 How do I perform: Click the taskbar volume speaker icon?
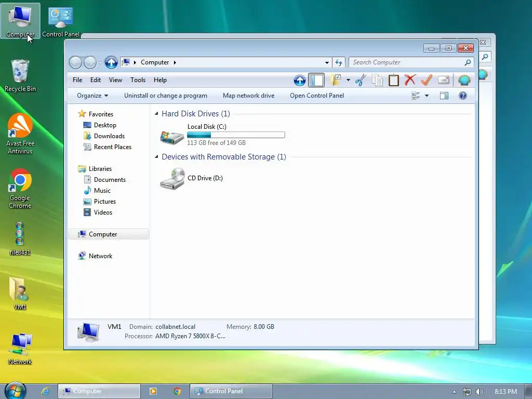click(x=479, y=392)
